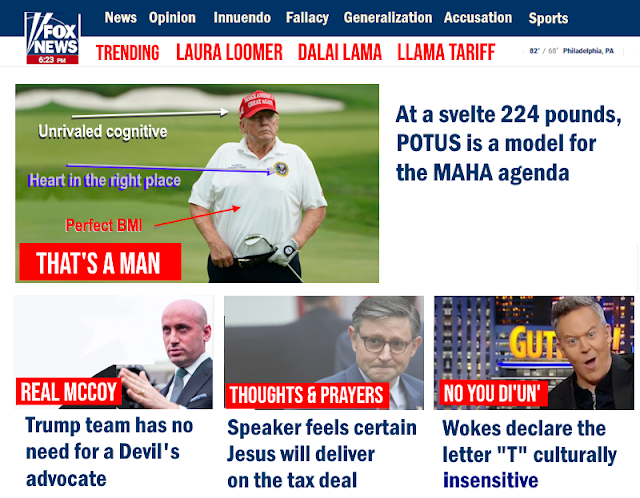Viewport: 640px width, 498px height.
Task: Open the Accusation nav item
Action: click(478, 18)
